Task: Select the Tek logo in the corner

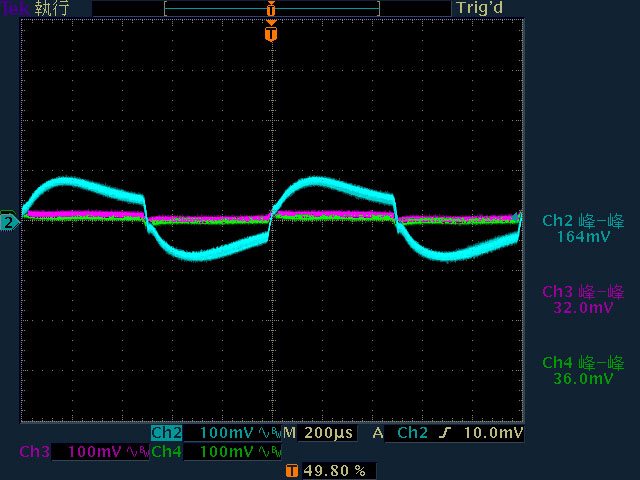Action: pos(15,8)
